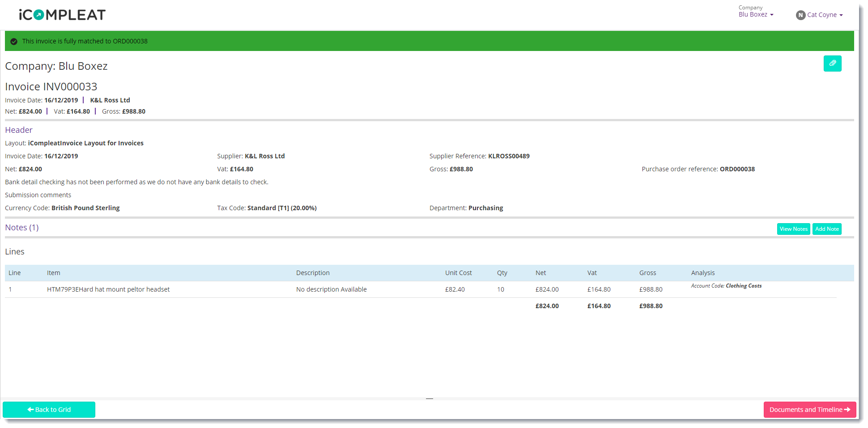The height and width of the screenshot is (428, 868).
Task: Click the quantity 10 cell
Action: click(x=501, y=289)
